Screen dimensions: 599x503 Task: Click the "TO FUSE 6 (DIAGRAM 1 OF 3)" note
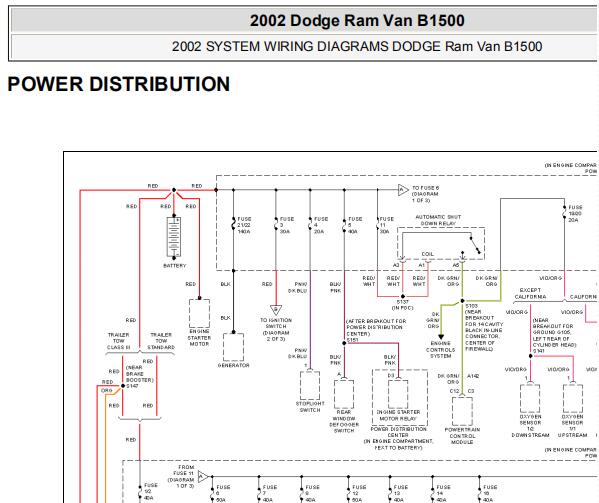pos(425,194)
